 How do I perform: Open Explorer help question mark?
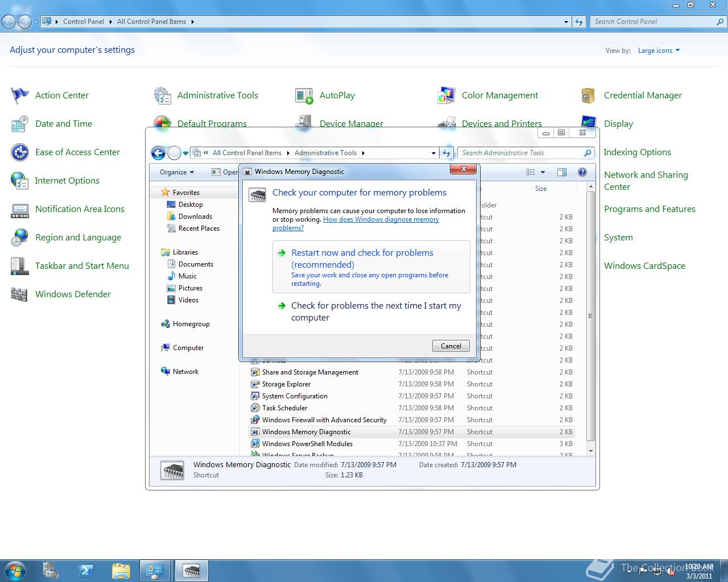(582, 172)
